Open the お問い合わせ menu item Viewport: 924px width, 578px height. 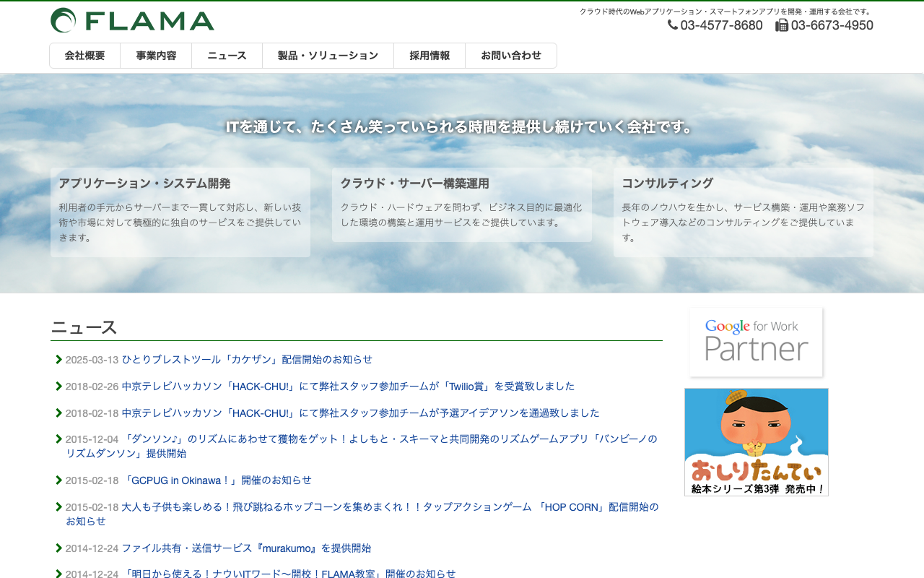coord(511,56)
